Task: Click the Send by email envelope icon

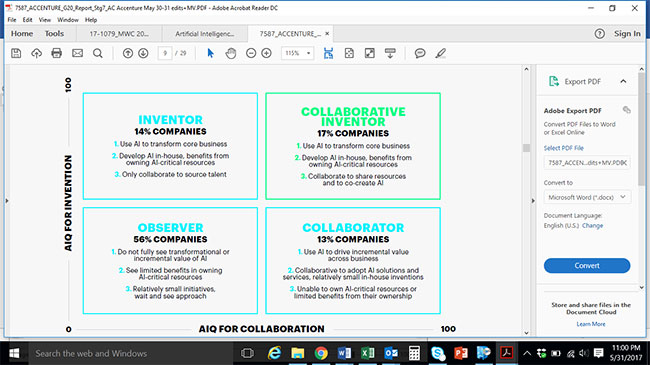Action: tap(78, 53)
